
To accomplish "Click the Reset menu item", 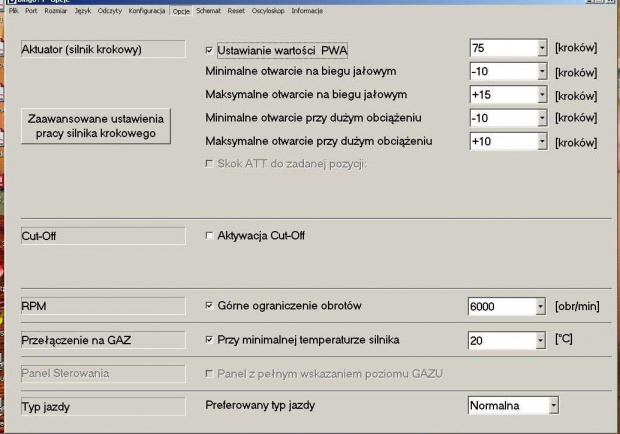I will [x=236, y=10].
